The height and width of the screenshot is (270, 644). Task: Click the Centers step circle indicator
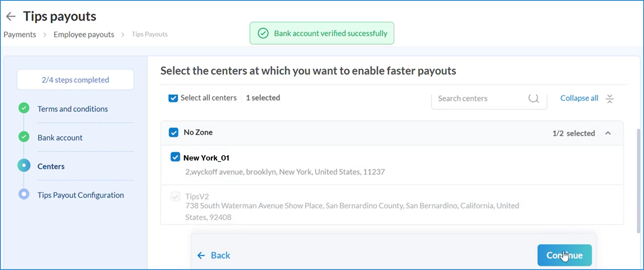(24, 165)
